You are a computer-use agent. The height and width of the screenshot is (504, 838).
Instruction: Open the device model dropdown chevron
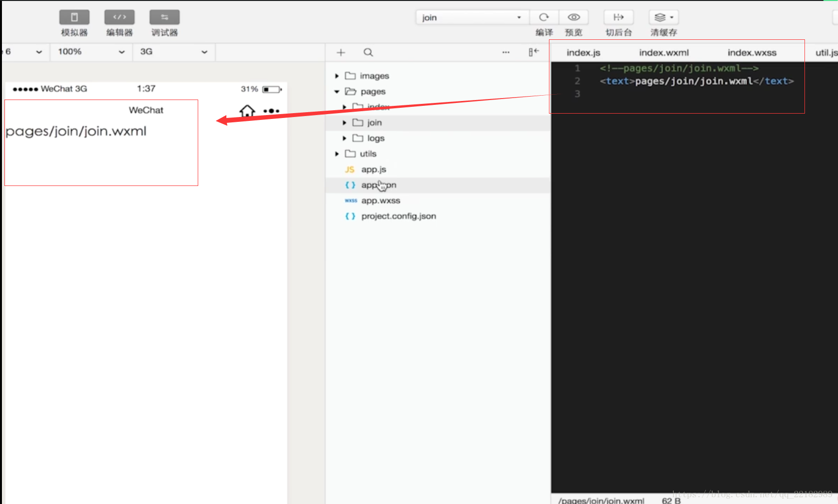pos(39,52)
